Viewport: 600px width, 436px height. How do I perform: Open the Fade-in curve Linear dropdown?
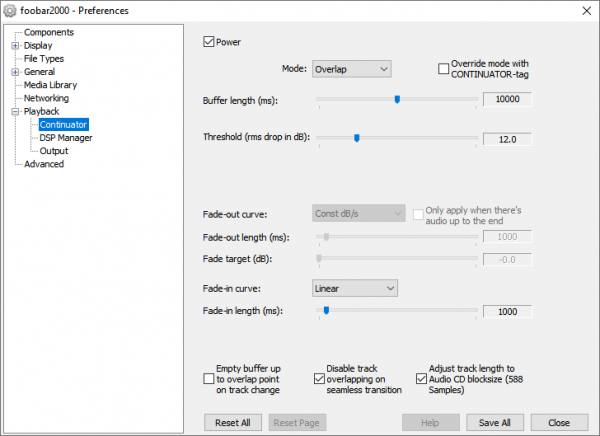click(x=354, y=288)
